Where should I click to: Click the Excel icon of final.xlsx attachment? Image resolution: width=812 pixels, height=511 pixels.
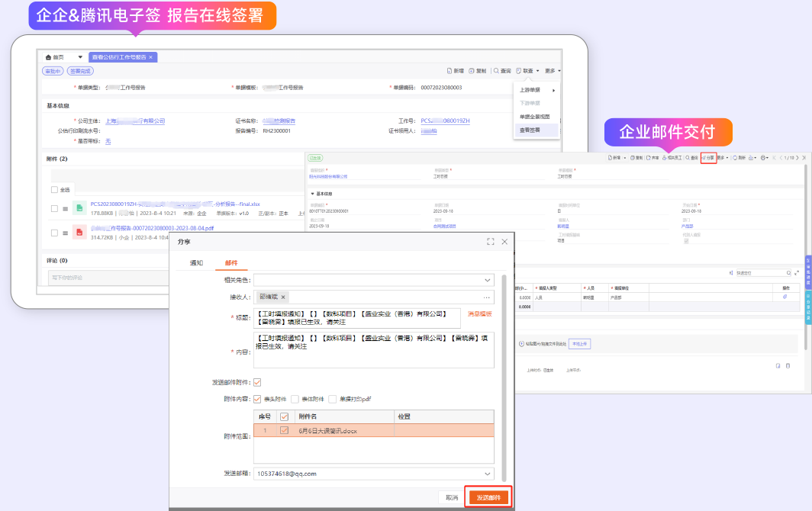coord(79,209)
